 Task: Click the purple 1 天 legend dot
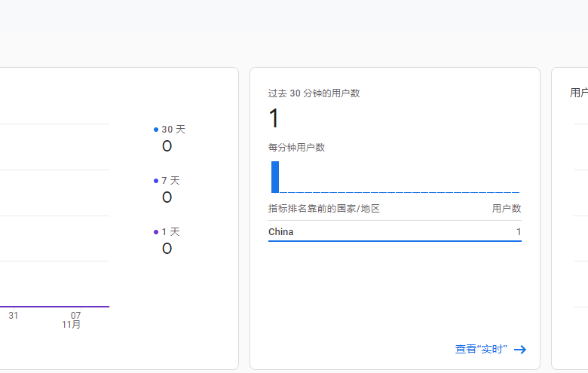click(x=156, y=232)
